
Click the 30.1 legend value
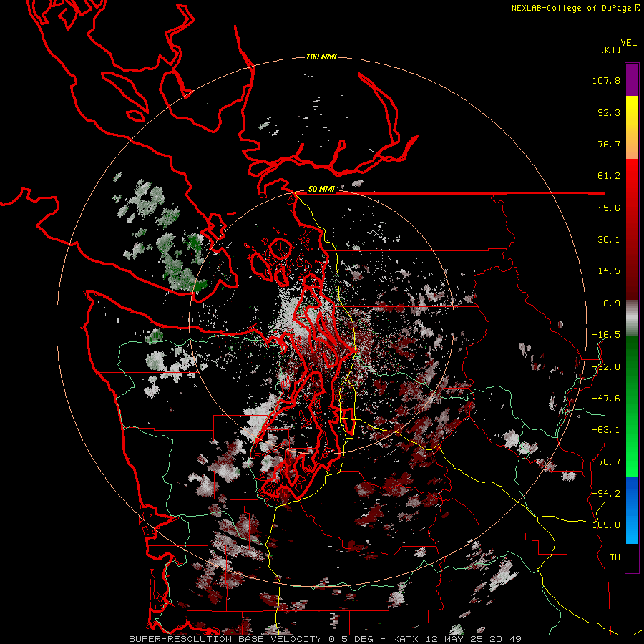click(x=609, y=240)
